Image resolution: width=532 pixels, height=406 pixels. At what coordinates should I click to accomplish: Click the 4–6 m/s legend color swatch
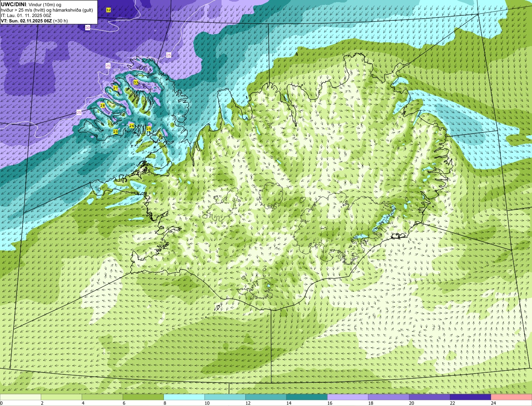(x=102, y=397)
